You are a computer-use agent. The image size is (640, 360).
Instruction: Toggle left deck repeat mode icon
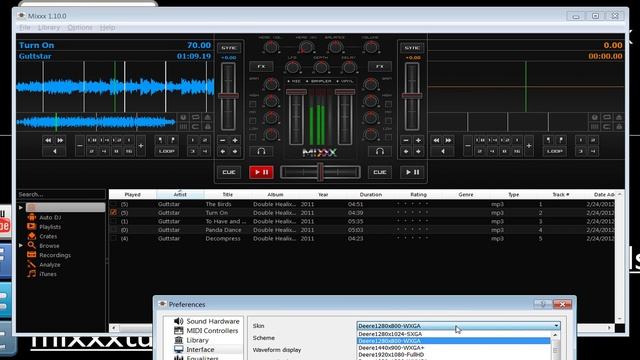point(196,118)
